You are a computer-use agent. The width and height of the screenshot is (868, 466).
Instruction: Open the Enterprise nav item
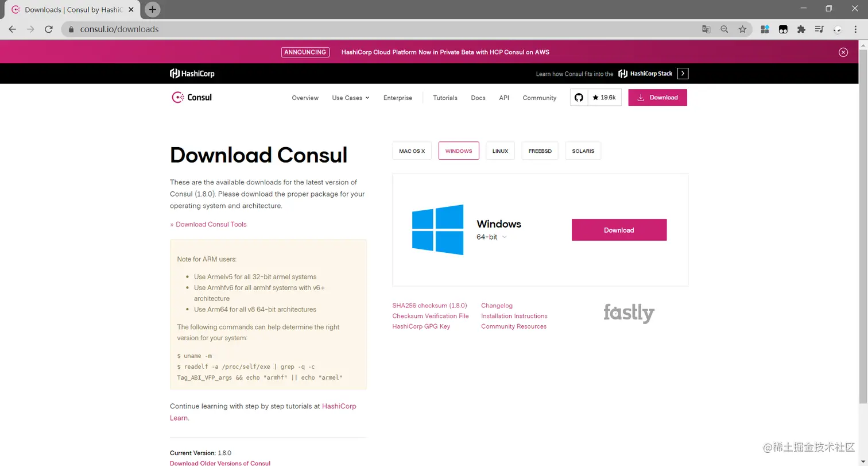398,98
